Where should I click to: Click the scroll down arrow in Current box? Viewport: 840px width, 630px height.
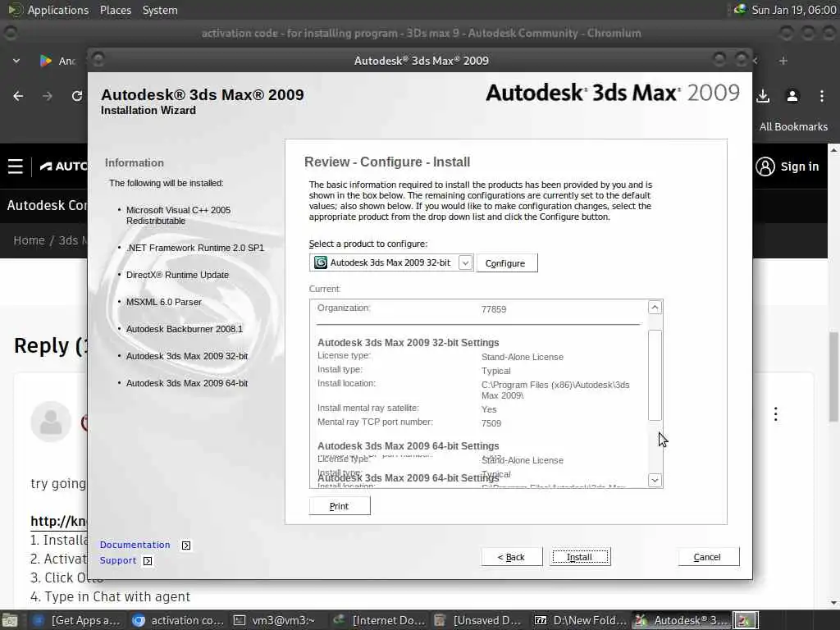(x=655, y=480)
